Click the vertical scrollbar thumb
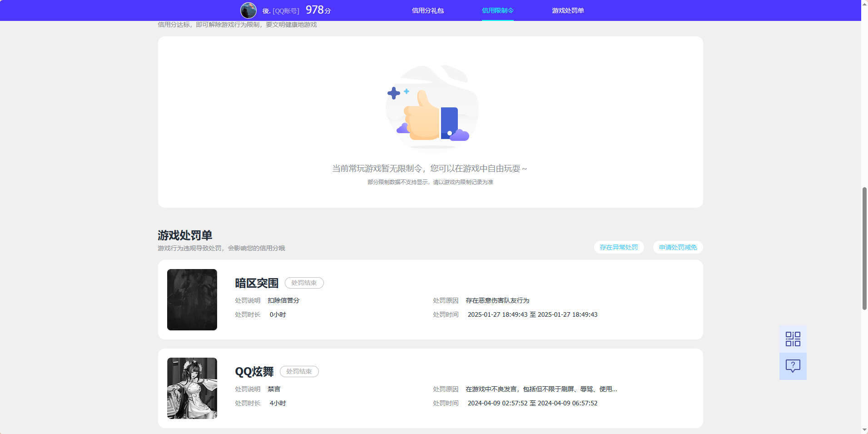The image size is (868, 434). pos(864,248)
